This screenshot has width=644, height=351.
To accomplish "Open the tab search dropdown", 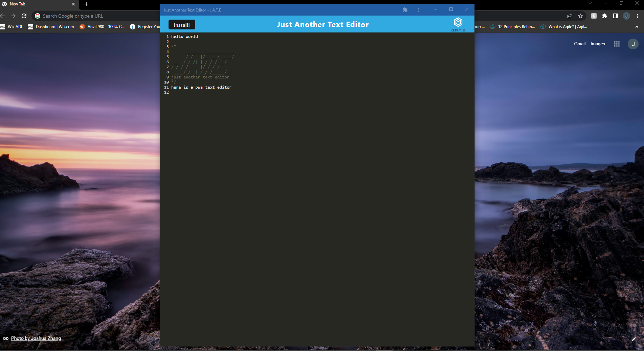I will tap(590, 3).
